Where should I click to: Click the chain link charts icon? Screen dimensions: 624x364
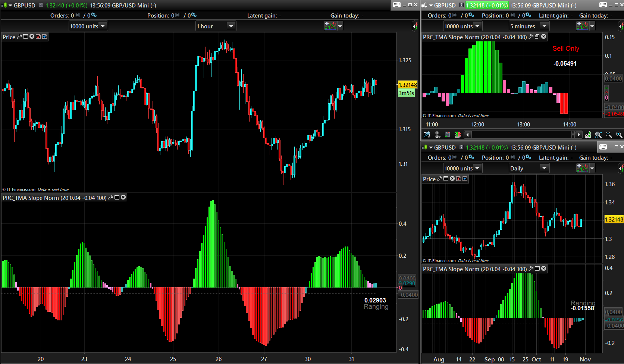tap(438, 135)
